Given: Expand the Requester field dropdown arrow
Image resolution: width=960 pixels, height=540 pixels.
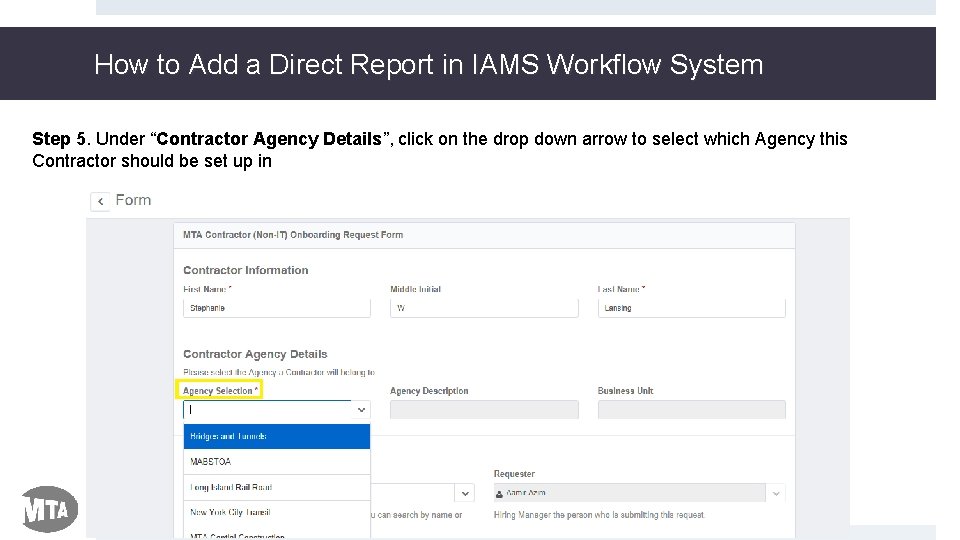Looking at the screenshot, I should coord(776,493).
